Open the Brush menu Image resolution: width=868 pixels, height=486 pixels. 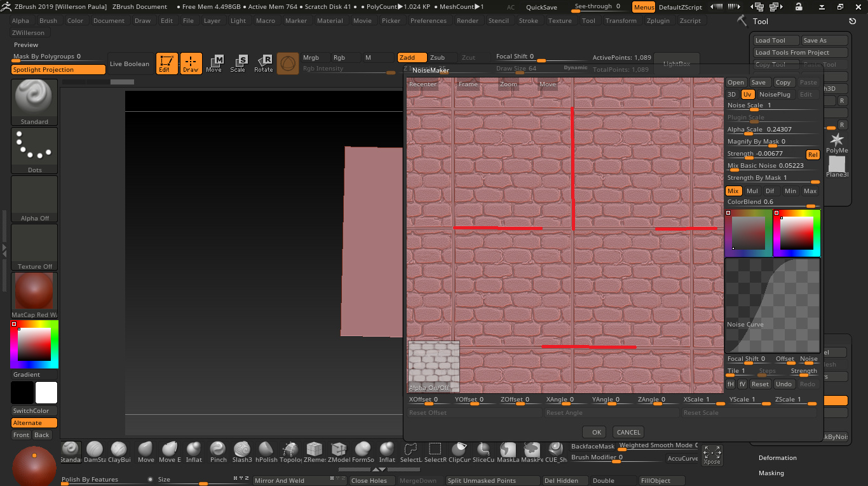[48, 20]
